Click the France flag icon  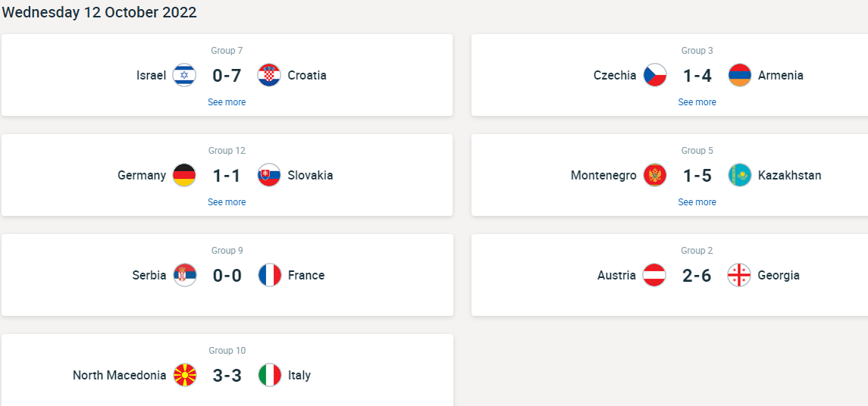tap(269, 275)
